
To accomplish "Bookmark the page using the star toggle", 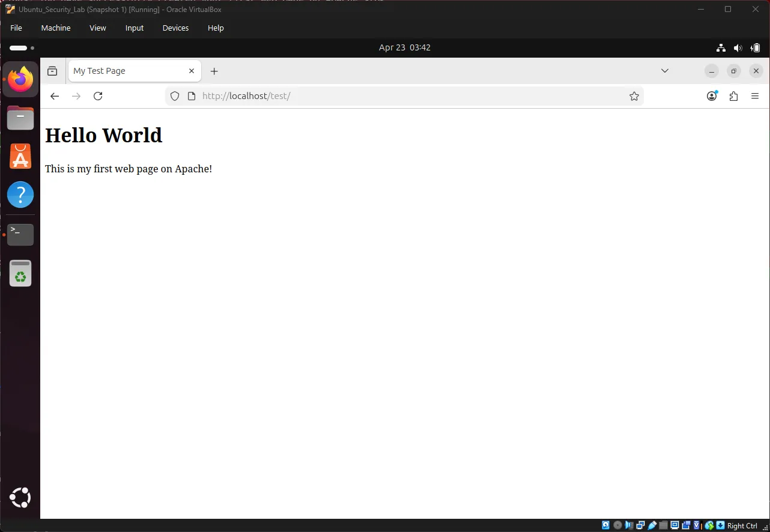I will [x=634, y=96].
